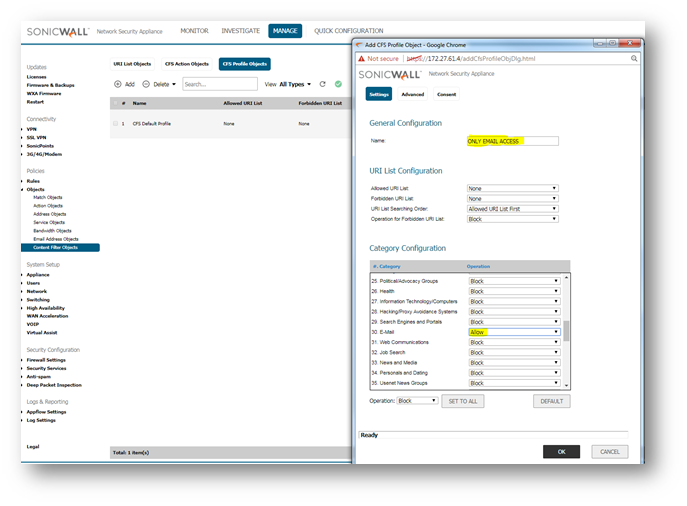Click the green status check icon
Image resolution: width=687 pixels, height=506 pixels.
click(338, 84)
